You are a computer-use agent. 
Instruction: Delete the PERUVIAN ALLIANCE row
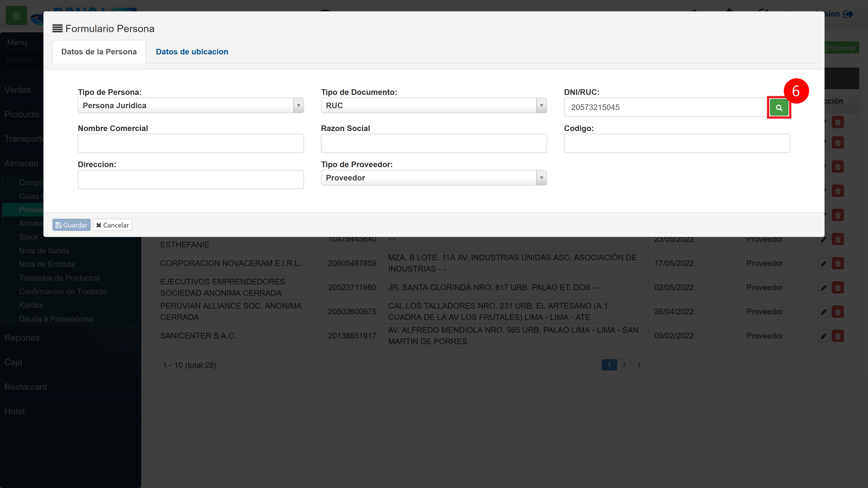point(838,312)
